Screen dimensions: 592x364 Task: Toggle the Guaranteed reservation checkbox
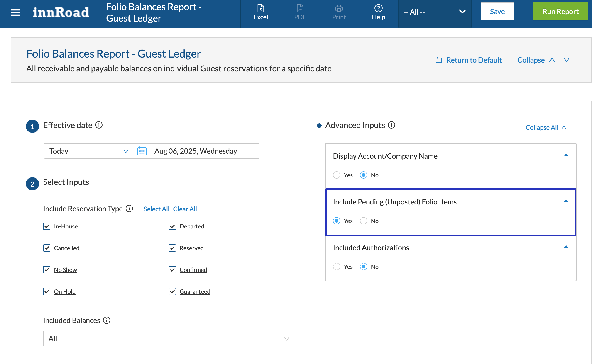(172, 291)
